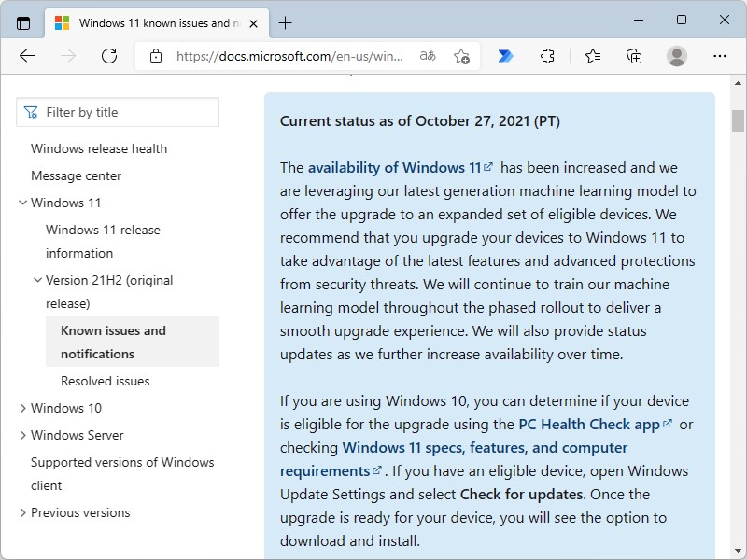The height and width of the screenshot is (560, 747).
Task: Open Collections in the toolbar
Action: [634, 56]
